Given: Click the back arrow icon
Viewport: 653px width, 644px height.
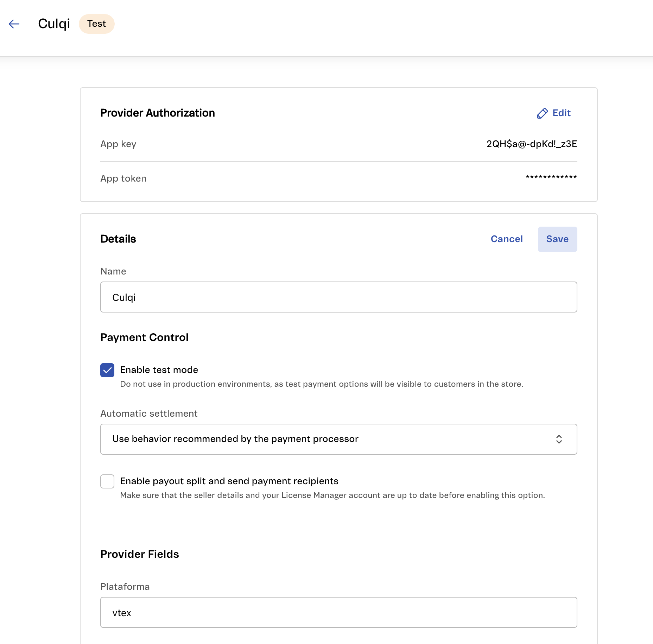Looking at the screenshot, I should point(14,24).
